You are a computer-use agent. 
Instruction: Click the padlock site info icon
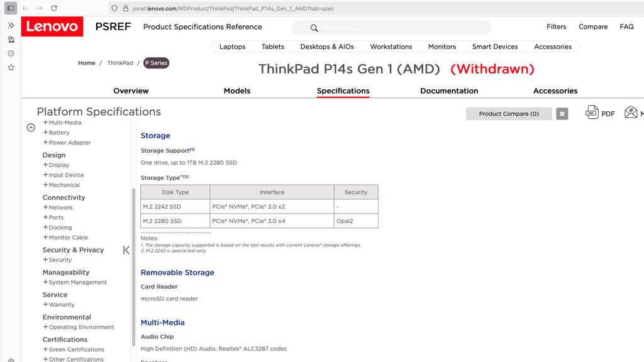pos(126,8)
